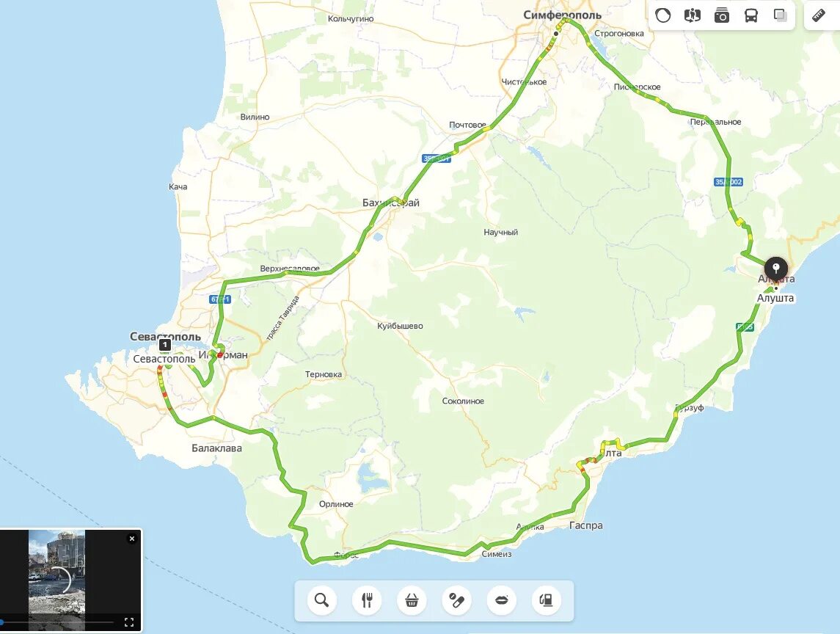840x634 pixels.
Task: Expand video preview to fullscreen
Action: pyautogui.click(x=129, y=622)
